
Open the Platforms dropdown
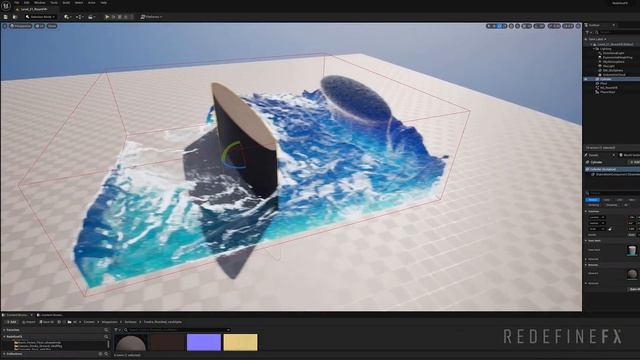151,17
